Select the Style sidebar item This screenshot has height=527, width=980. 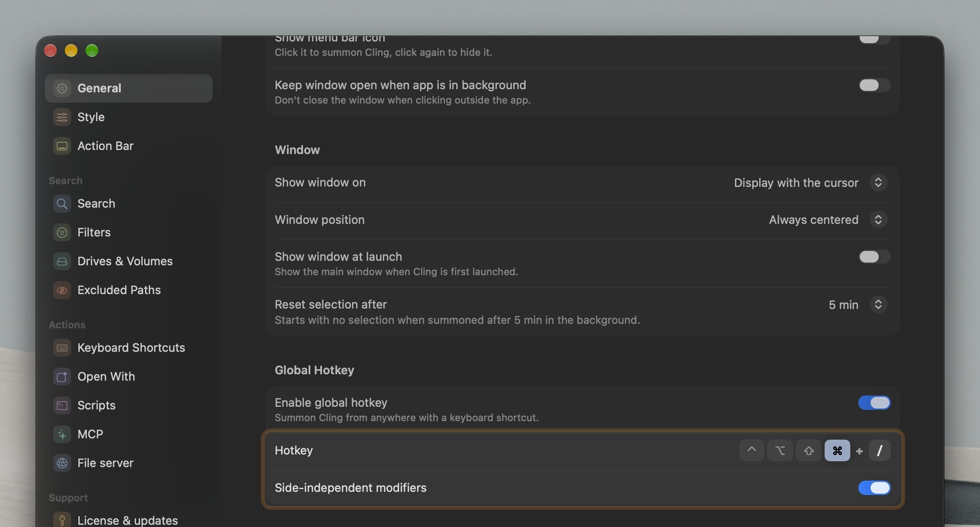coord(129,117)
